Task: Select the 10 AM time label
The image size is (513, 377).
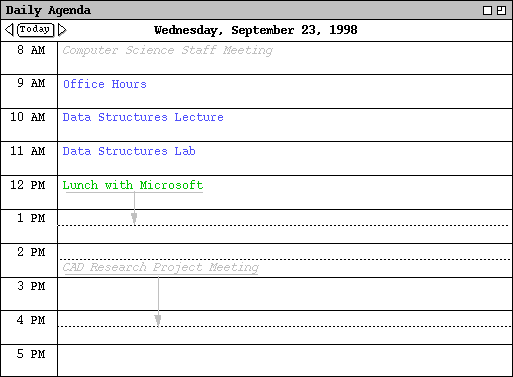Action: [x=28, y=117]
